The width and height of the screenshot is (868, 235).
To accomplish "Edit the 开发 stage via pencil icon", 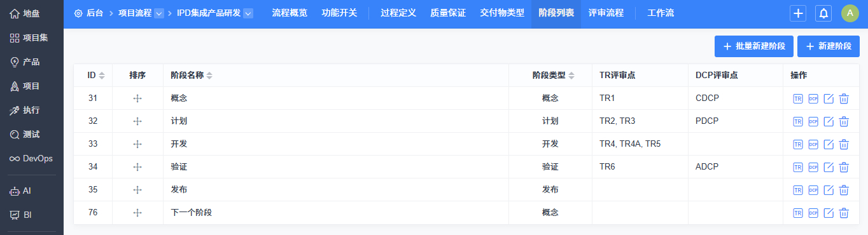I will pos(829,144).
